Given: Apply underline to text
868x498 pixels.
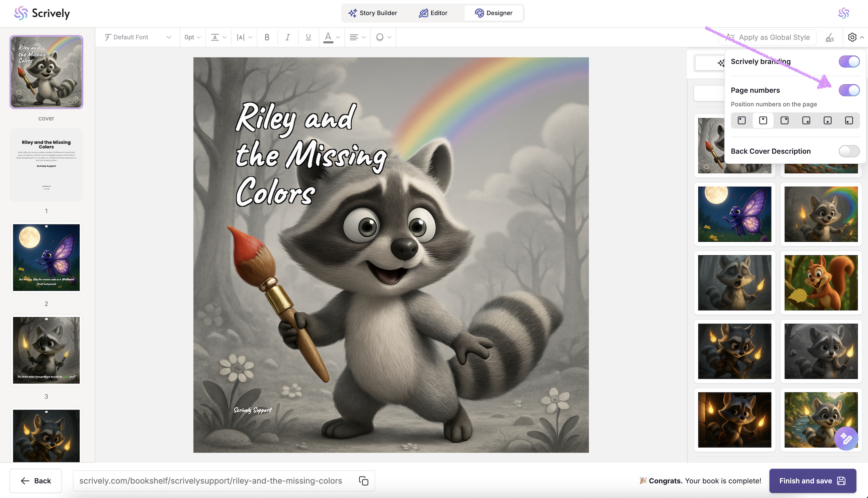Looking at the screenshot, I should (x=308, y=37).
